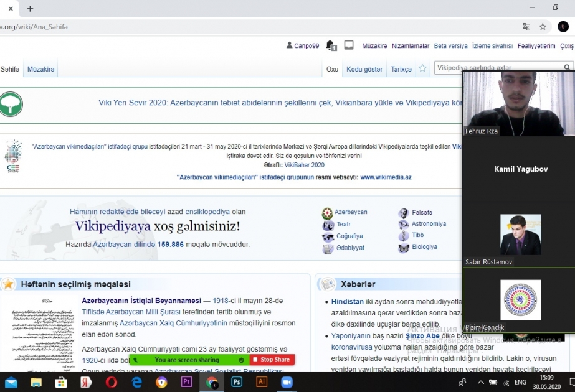Screen dimensions: 575x392
Task: Launch Opera browser from taskbar
Action: click(112, 383)
